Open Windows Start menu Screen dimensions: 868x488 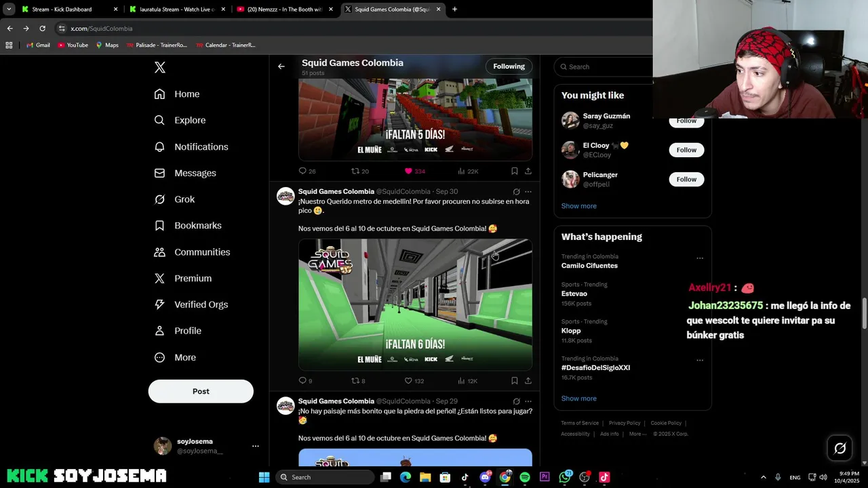[x=264, y=477]
